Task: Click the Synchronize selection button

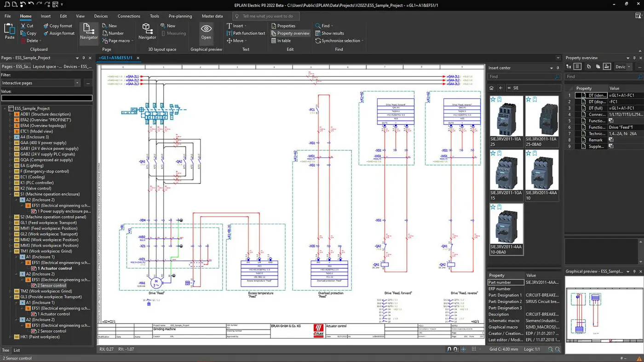Action: point(339,40)
